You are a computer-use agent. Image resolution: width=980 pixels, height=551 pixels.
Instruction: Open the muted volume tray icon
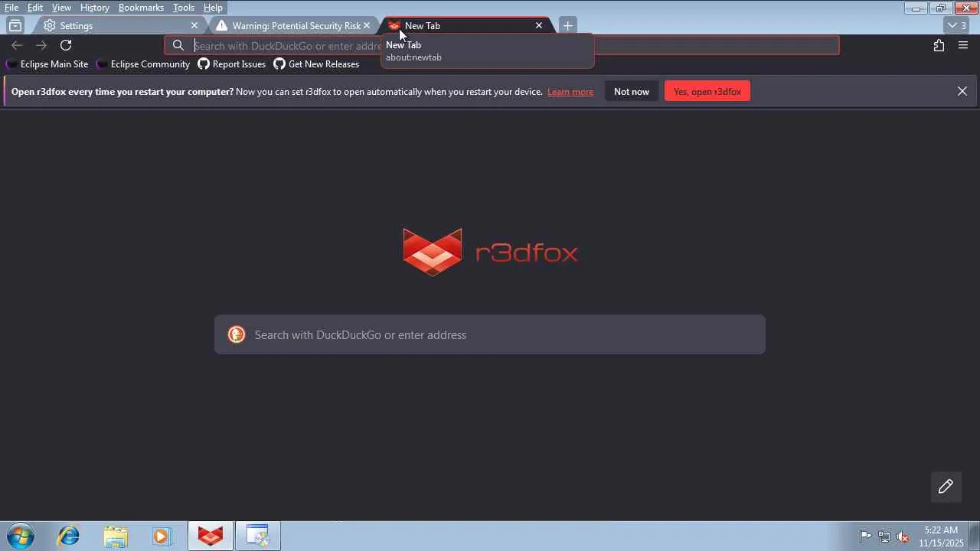903,536
